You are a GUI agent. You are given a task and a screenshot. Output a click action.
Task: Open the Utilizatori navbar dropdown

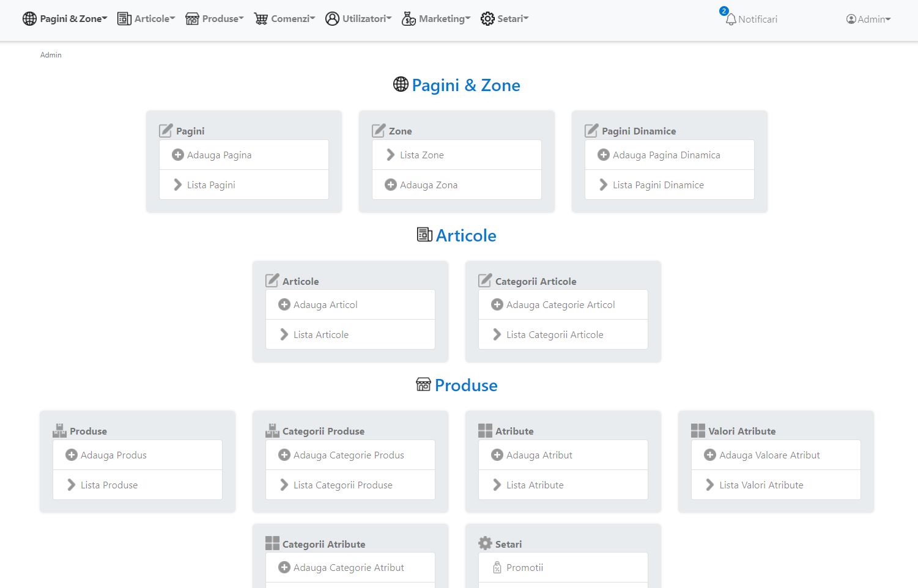358,19
